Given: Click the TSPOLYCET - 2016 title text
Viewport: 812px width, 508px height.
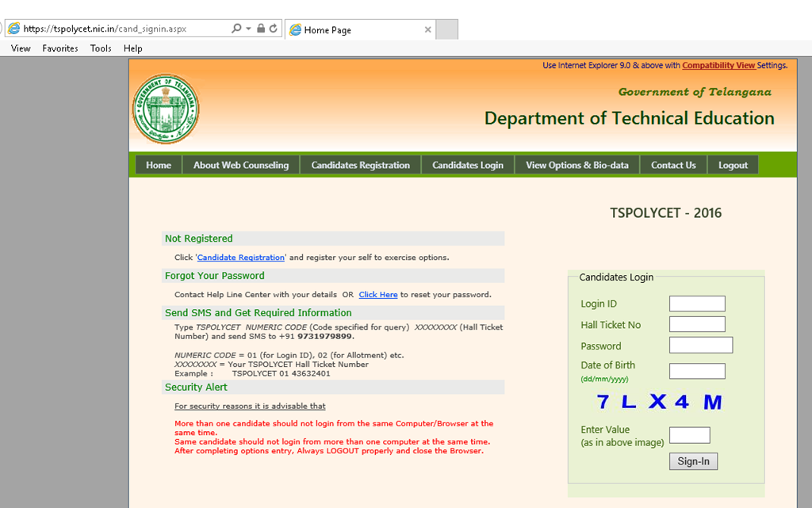Looking at the screenshot, I should pyautogui.click(x=665, y=213).
